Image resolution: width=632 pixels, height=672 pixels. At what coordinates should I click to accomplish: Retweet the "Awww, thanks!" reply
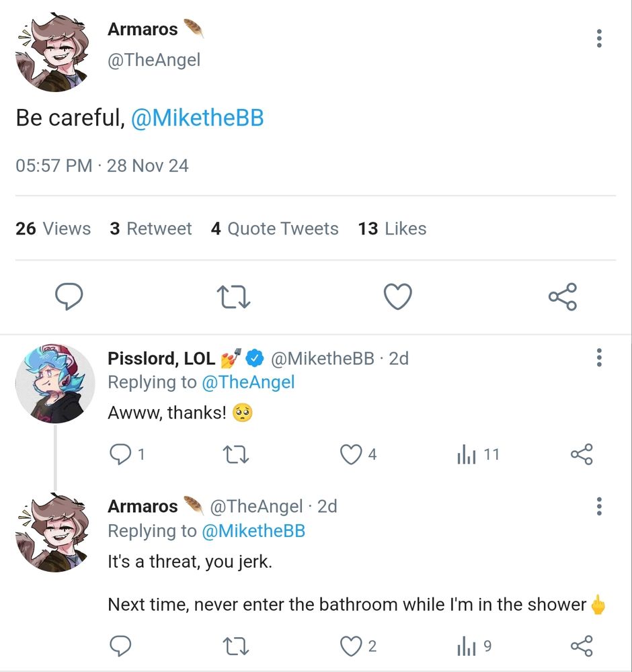coord(236,455)
